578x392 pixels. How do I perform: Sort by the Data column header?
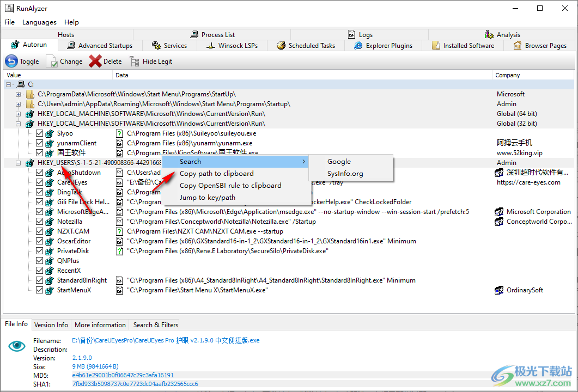302,75
